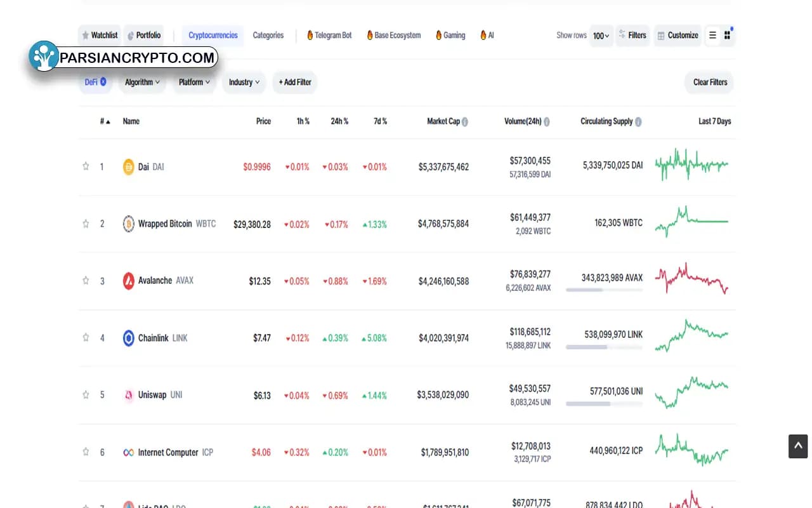The height and width of the screenshot is (508, 812).
Task: Open Dai 7-day sparkline chart
Action: [x=691, y=164]
